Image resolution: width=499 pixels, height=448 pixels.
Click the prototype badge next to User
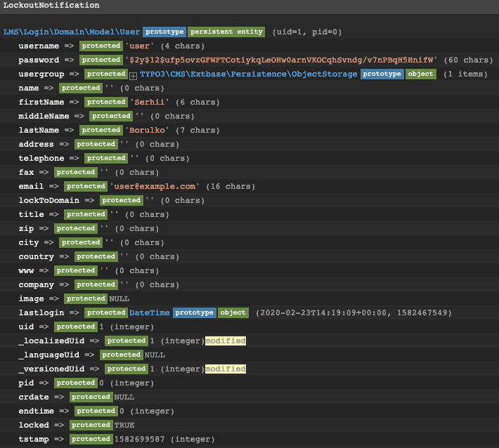(x=164, y=32)
